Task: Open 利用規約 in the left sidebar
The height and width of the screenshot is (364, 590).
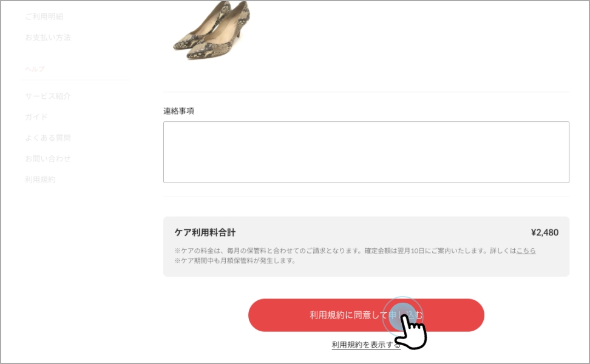Action: [x=40, y=180]
